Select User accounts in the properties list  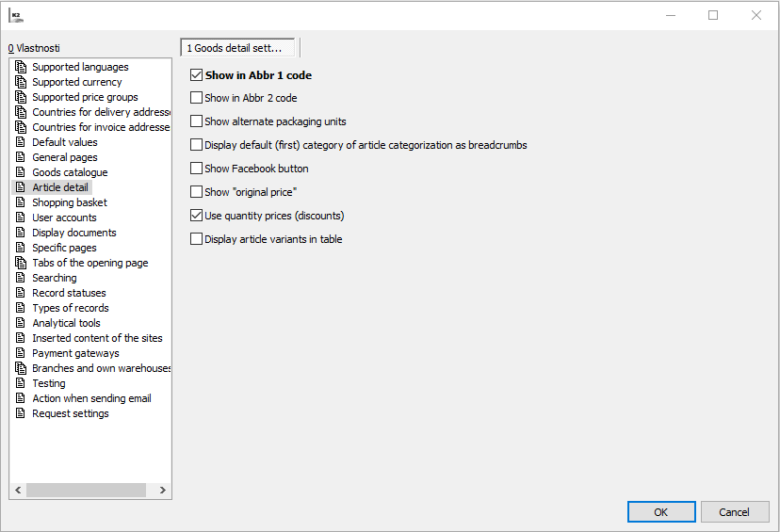[64, 218]
